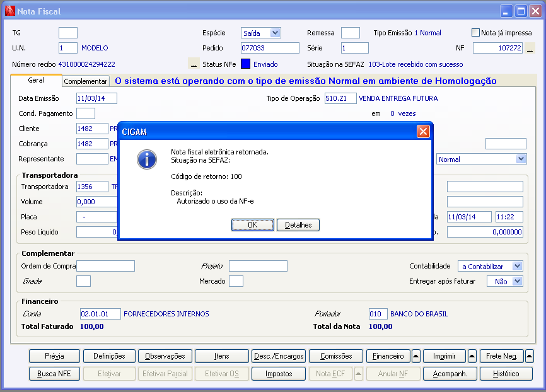Screen dimensions: 546x392
Task: Click the Efetivar button
Action: tap(109, 374)
